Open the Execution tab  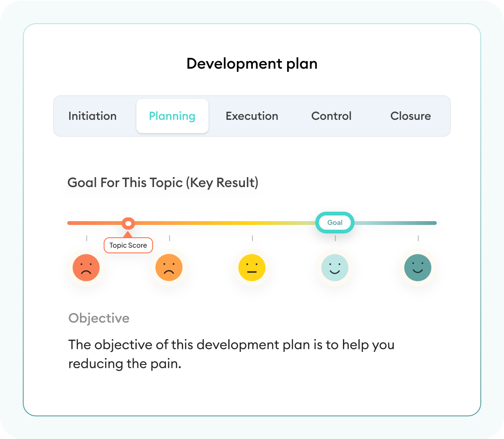[x=252, y=116]
